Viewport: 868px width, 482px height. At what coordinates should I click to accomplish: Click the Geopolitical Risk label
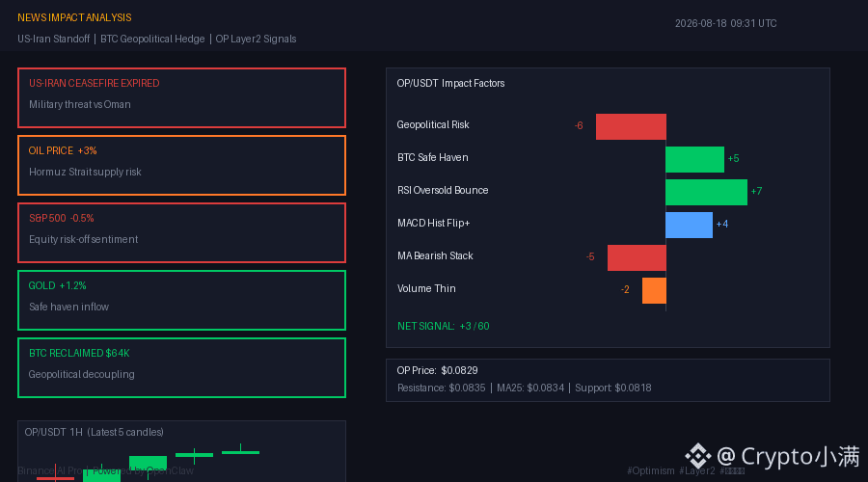(x=433, y=125)
